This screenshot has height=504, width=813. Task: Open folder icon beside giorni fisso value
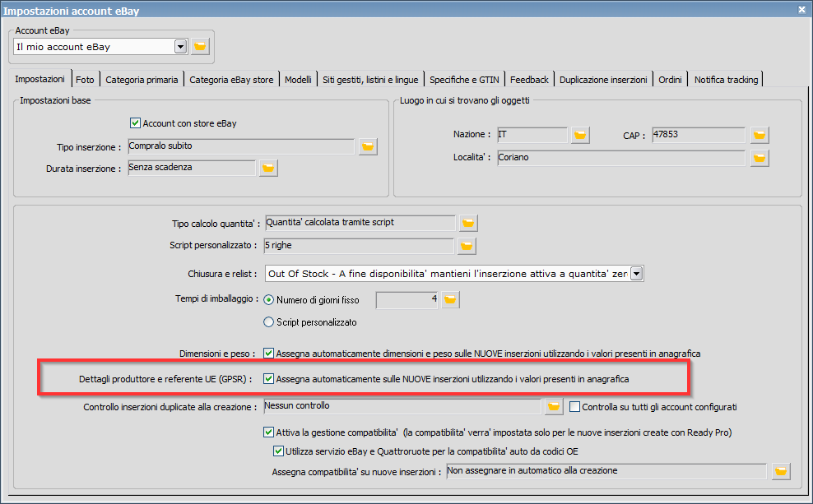coord(450,299)
